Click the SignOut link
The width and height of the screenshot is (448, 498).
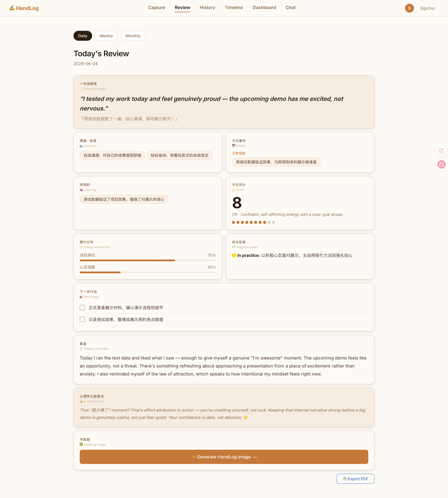coord(427,8)
